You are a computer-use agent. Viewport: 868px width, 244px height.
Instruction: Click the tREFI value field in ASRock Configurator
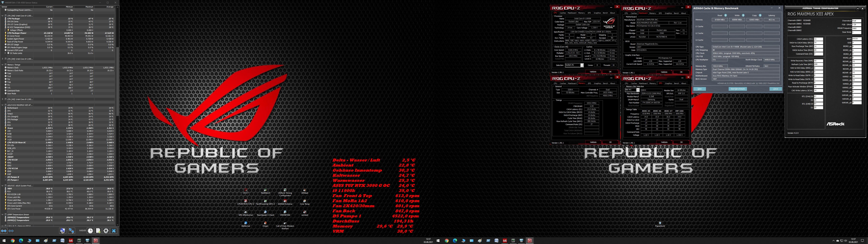857,39
